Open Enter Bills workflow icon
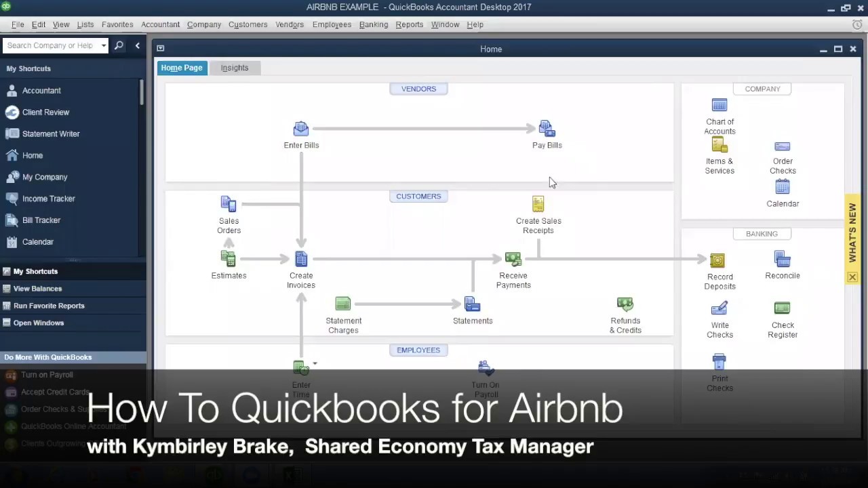 [301, 129]
